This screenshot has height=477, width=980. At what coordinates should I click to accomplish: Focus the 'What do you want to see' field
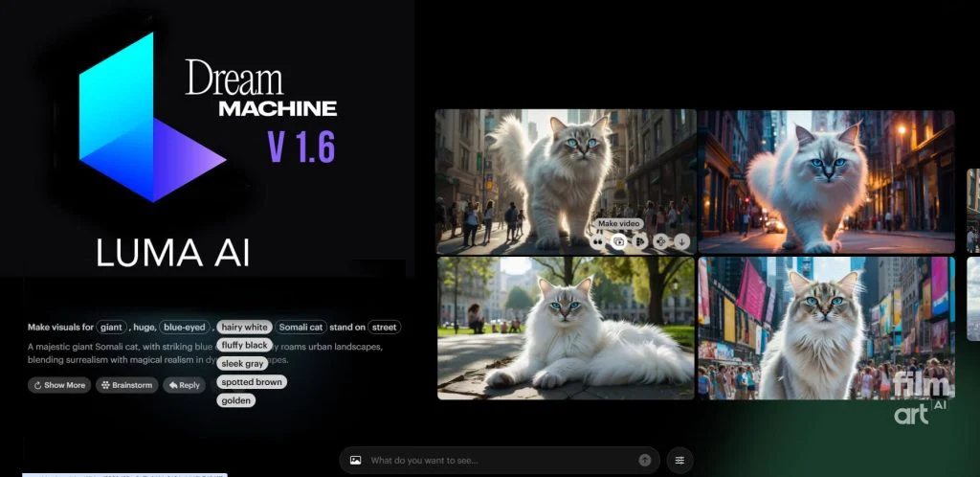[x=500, y=460]
